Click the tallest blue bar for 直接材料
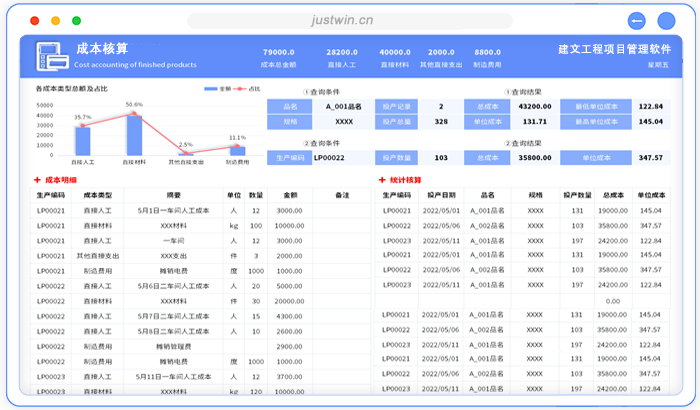 pos(133,134)
